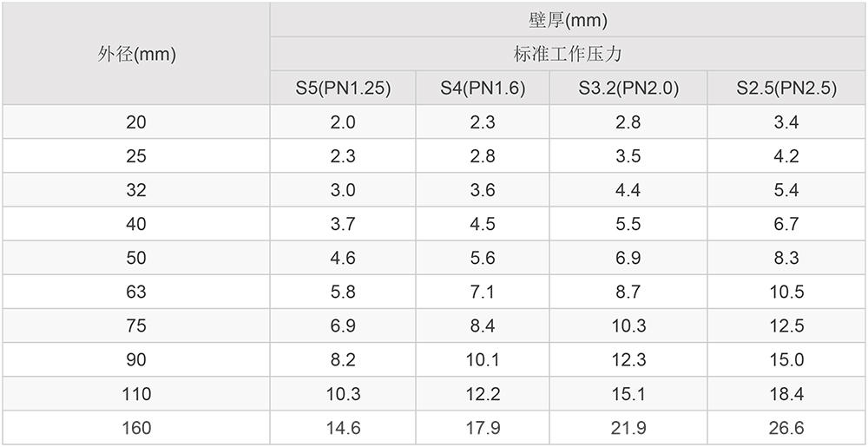Click the 21.9 wall thickness cell
This screenshot has height=447, width=868.
point(628,428)
